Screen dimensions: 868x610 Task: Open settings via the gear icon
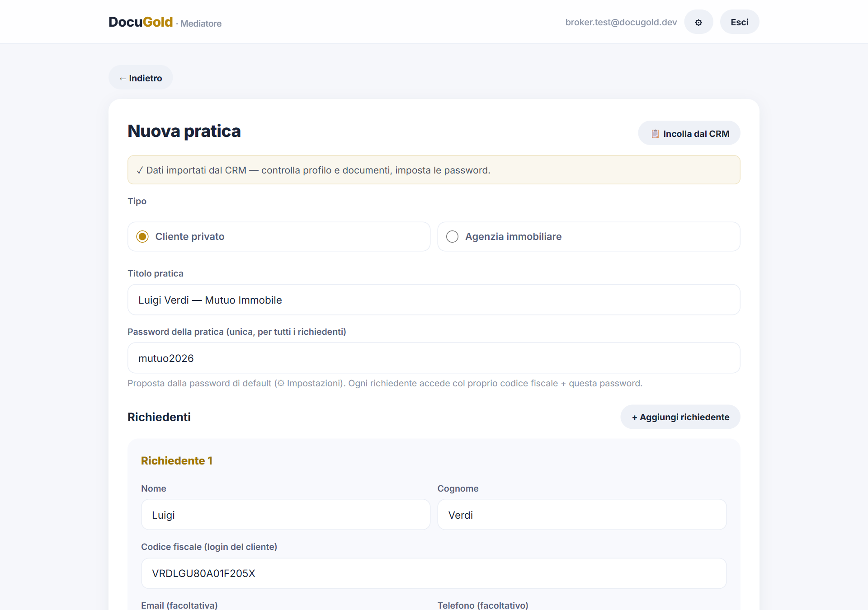click(698, 22)
